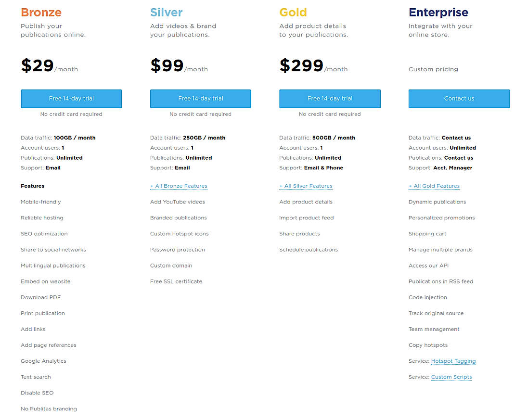Select the Gold plan heading

coord(293,12)
